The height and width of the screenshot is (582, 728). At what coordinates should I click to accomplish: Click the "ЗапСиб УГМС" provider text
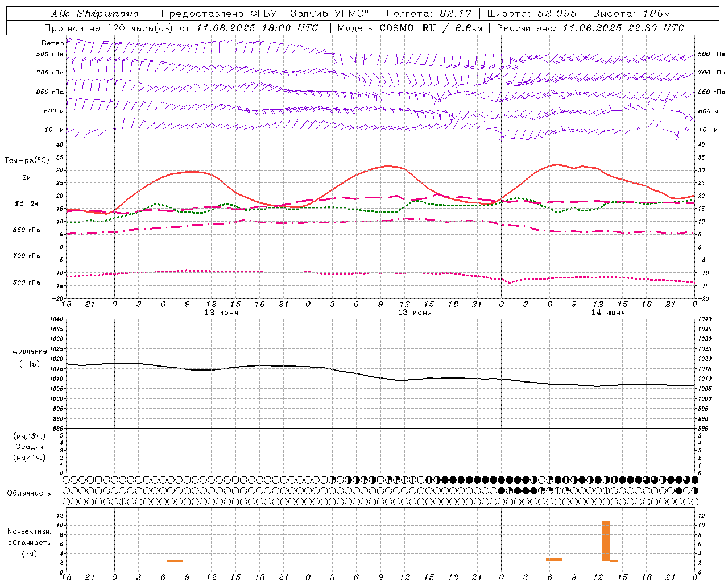326,14
